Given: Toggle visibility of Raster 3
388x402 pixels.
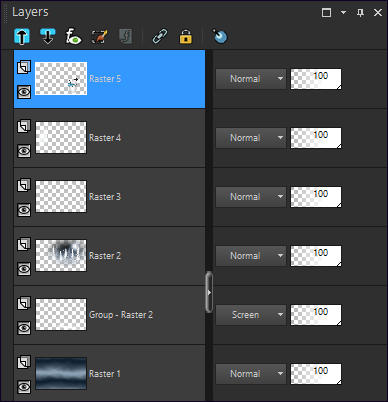Looking at the screenshot, I should (24, 210).
